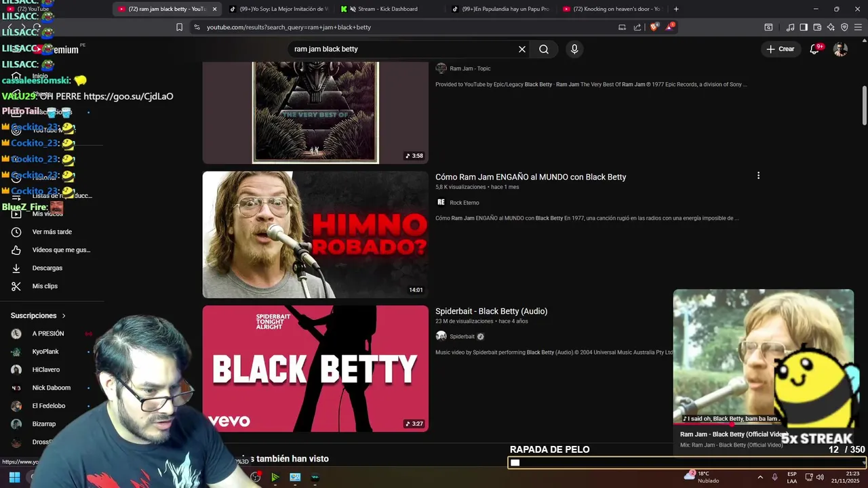
Task: Switch to Knocking on heaven's door tab
Action: click(x=612, y=9)
